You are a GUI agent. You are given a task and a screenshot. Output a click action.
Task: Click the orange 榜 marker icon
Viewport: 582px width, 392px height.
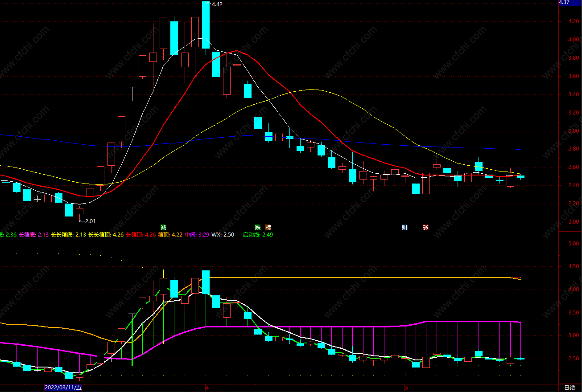pos(268,227)
